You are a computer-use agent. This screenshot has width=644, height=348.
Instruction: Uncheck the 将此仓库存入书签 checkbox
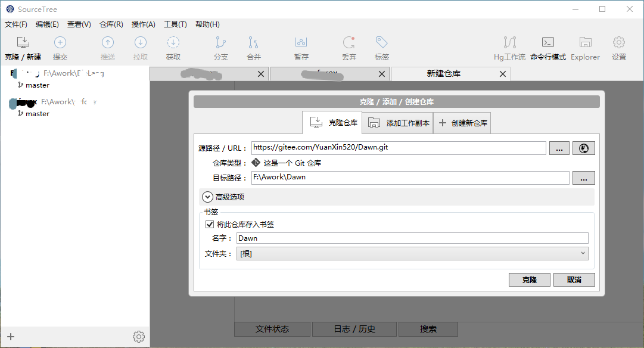(x=210, y=224)
